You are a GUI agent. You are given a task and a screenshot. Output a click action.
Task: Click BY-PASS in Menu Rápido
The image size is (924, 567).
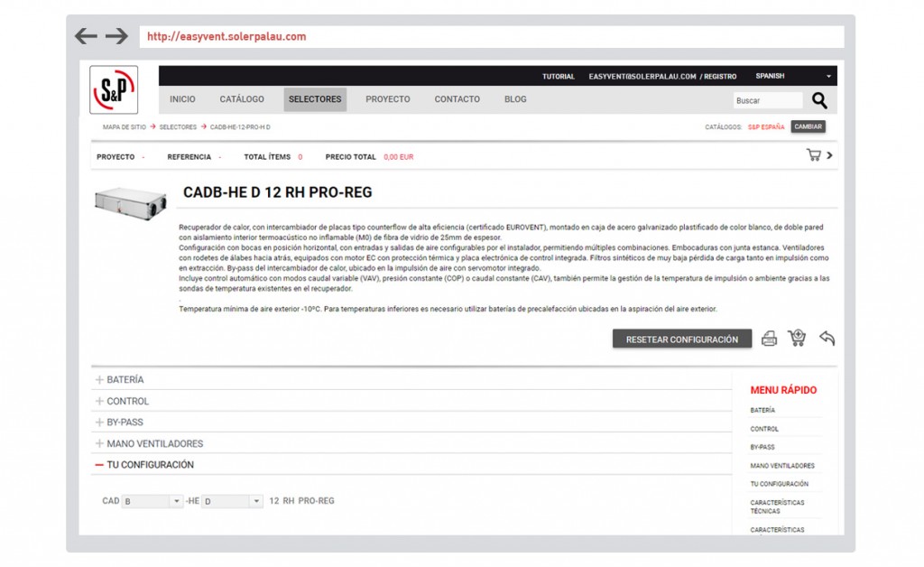click(x=762, y=447)
